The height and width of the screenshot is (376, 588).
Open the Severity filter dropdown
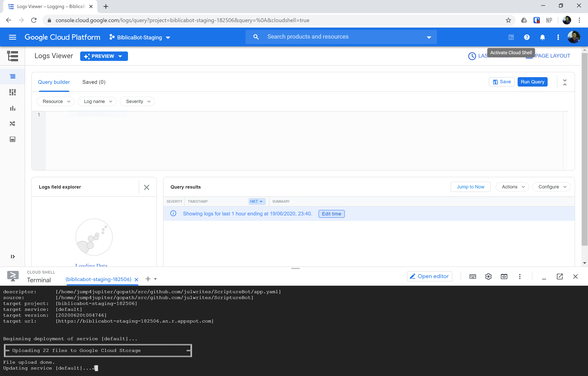(138, 101)
